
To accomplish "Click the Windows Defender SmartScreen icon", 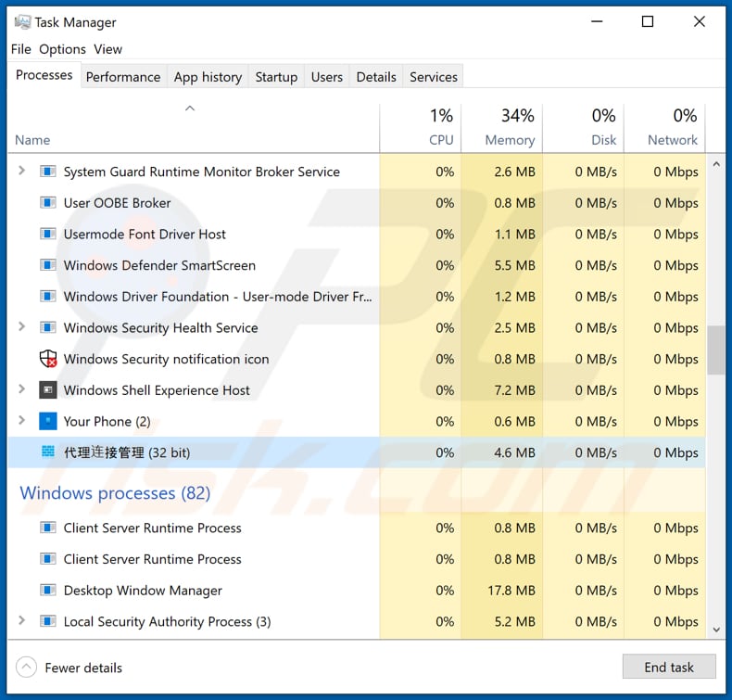I will pyautogui.click(x=47, y=265).
